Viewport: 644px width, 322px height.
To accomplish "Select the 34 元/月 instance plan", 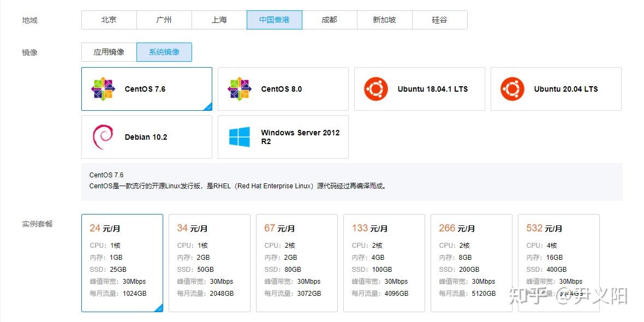I will coord(210,263).
